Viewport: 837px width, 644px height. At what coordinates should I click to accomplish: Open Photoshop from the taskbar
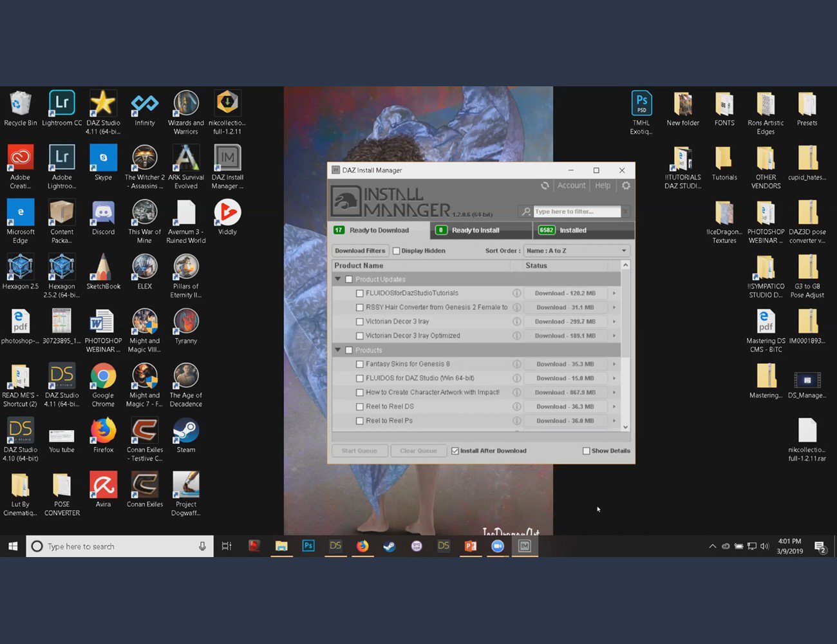click(308, 545)
